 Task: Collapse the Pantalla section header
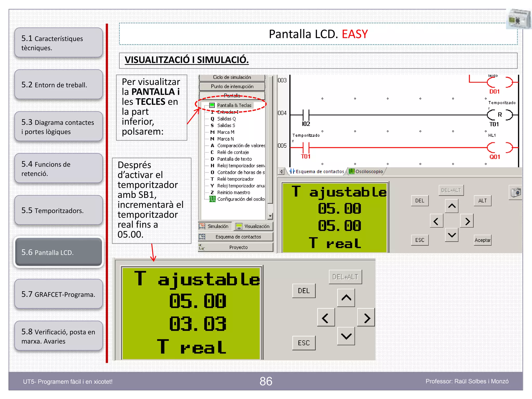(x=232, y=95)
